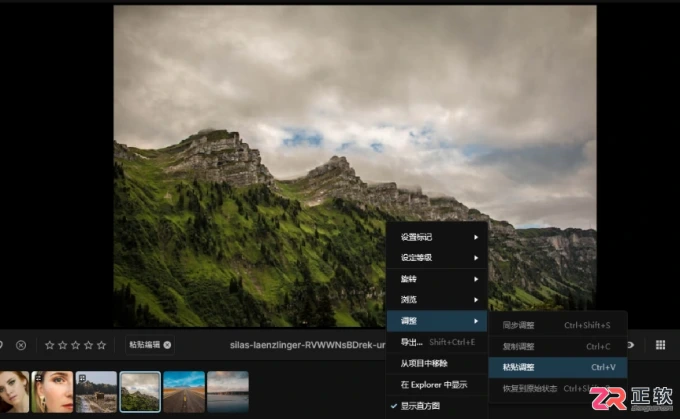This screenshot has height=419, width=680.
Task: Select the highlighted mountain thumbnail
Action: [x=140, y=392]
